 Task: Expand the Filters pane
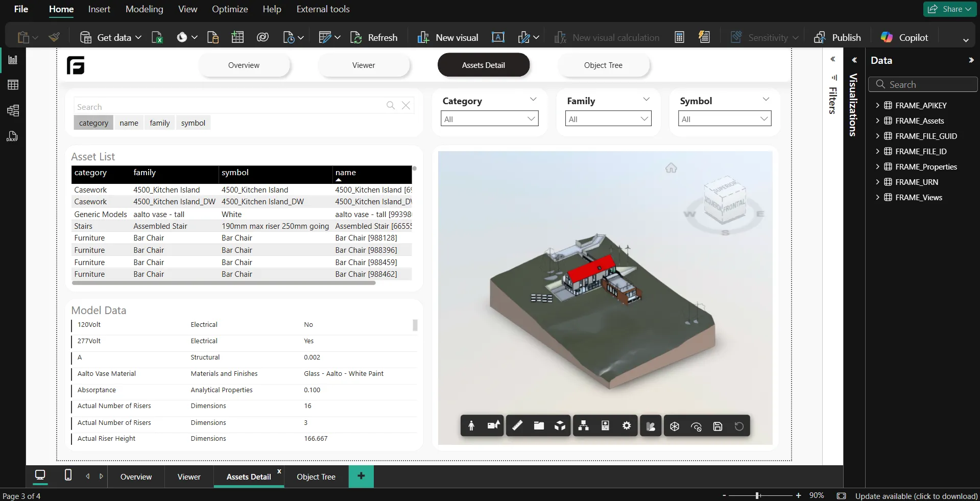833,59
